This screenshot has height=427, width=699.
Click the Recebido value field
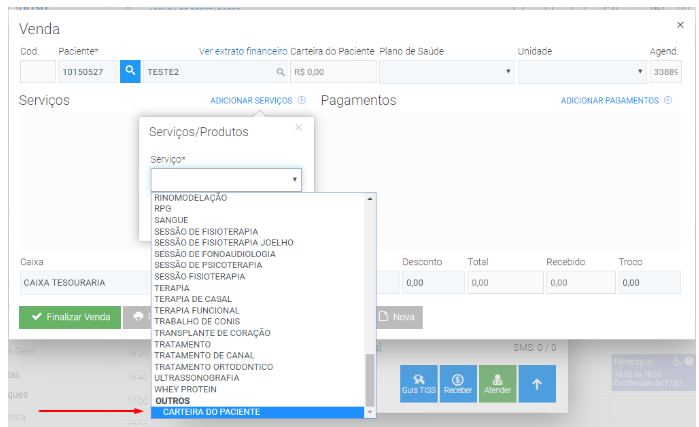pyautogui.click(x=581, y=283)
